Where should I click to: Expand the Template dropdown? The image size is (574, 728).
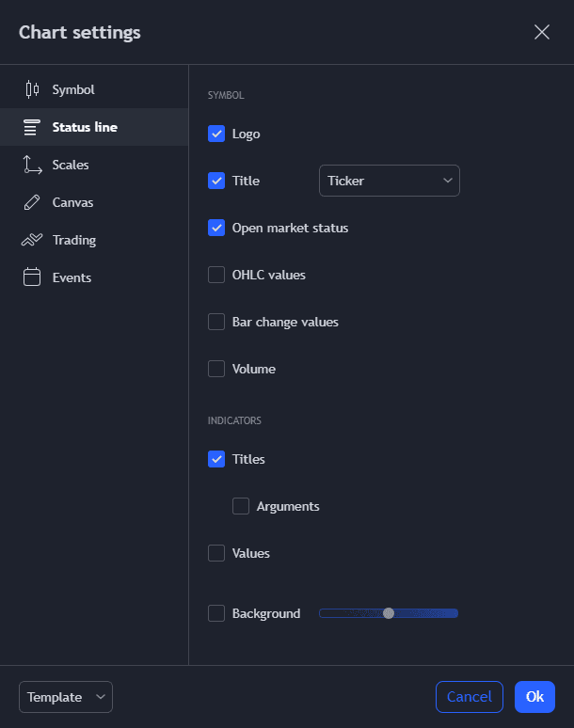pos(65,697)
